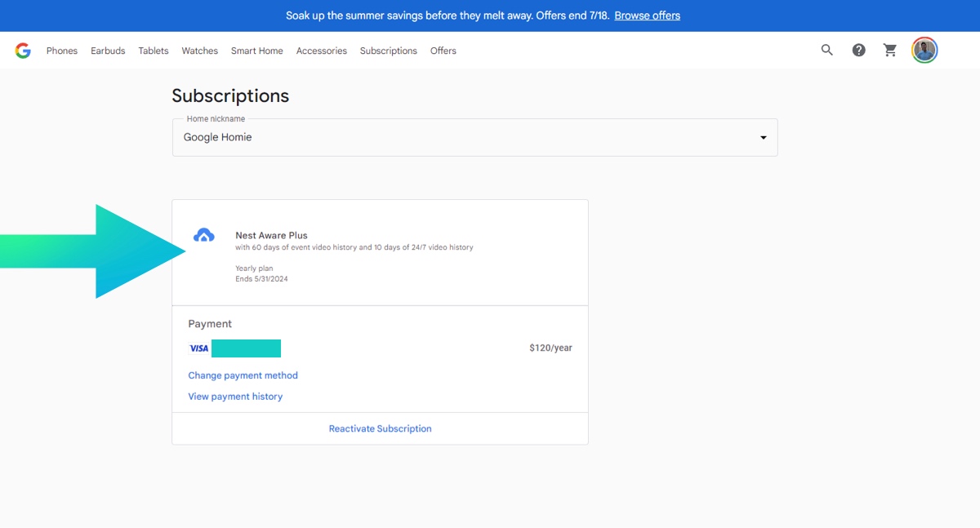Click the help question mark icon
Image resolution: width=980 pixels, height=528 pixels.
tap(858, 50)
